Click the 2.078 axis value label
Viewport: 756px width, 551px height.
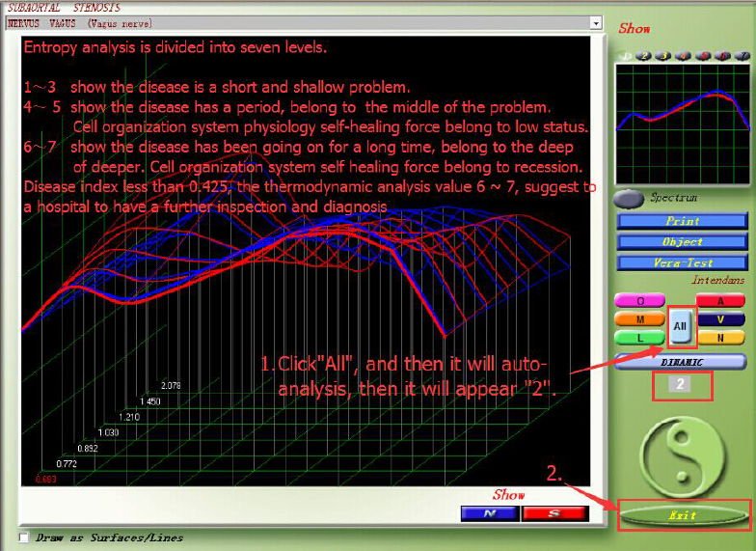tap(171, 386)
